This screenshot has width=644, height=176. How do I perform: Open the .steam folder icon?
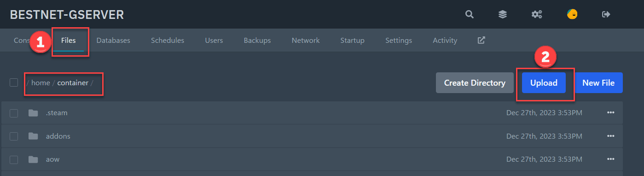pyautogui.click(x=33, y=113)
